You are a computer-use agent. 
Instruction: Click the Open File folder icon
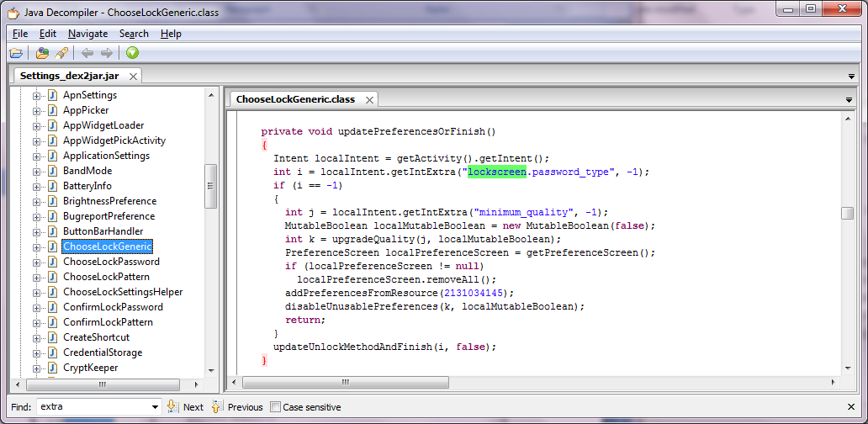tap(16, 53)
